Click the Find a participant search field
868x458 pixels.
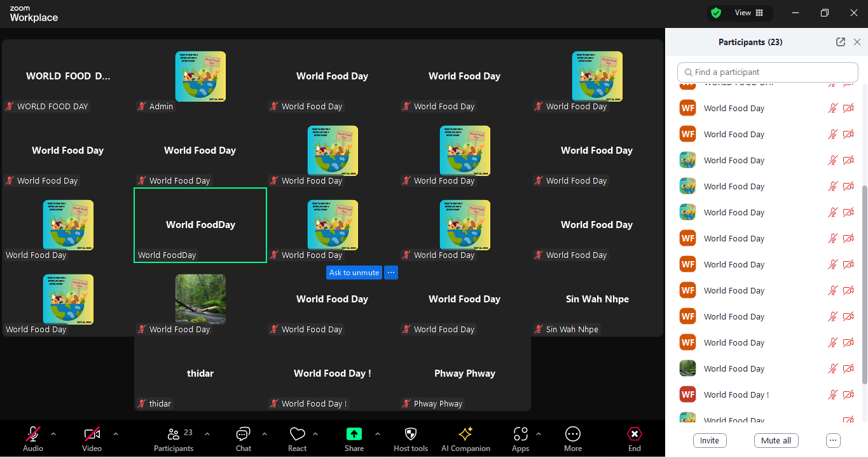click(x=768, y=72)
